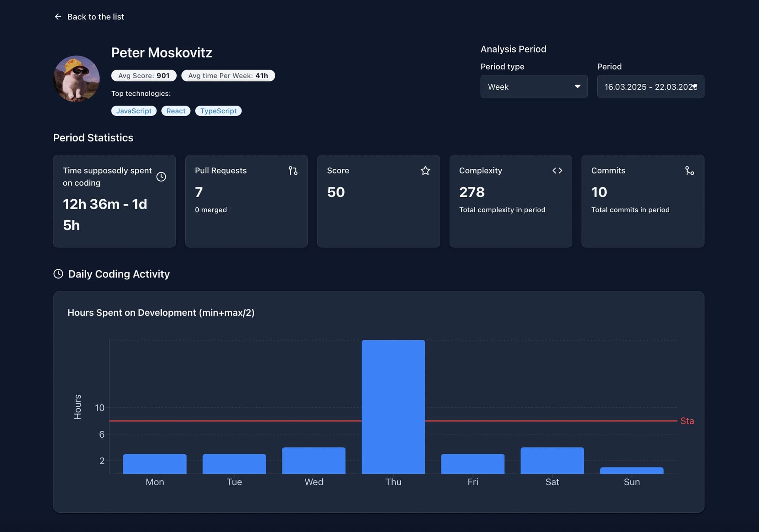Click the small Sunday bar in chart
This screenshot has width=759, height=532.
point(631,470)
